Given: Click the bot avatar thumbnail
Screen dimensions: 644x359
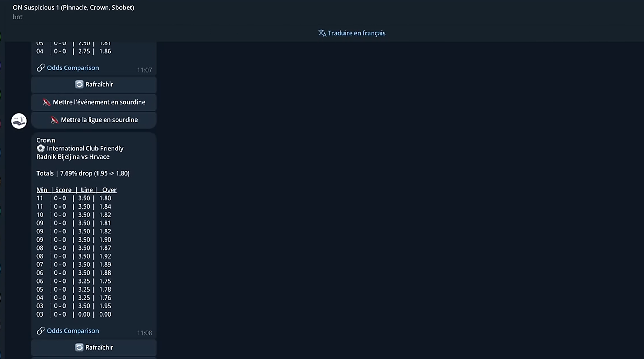Looking at the screenshot, I should pos(19,121).
